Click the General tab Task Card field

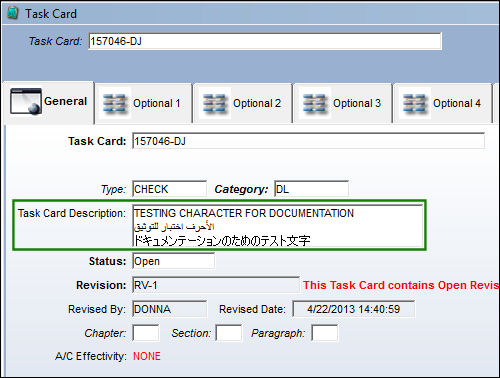point(308,141)
